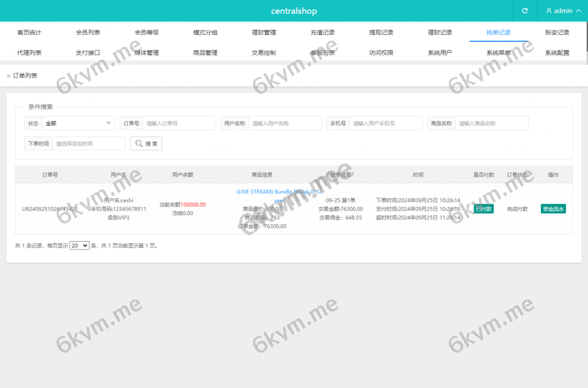Image resolution: width=588 pixels, height=388 pixels.
Task: Open the 下单时间 date picker field
Action: coord(88,143)
